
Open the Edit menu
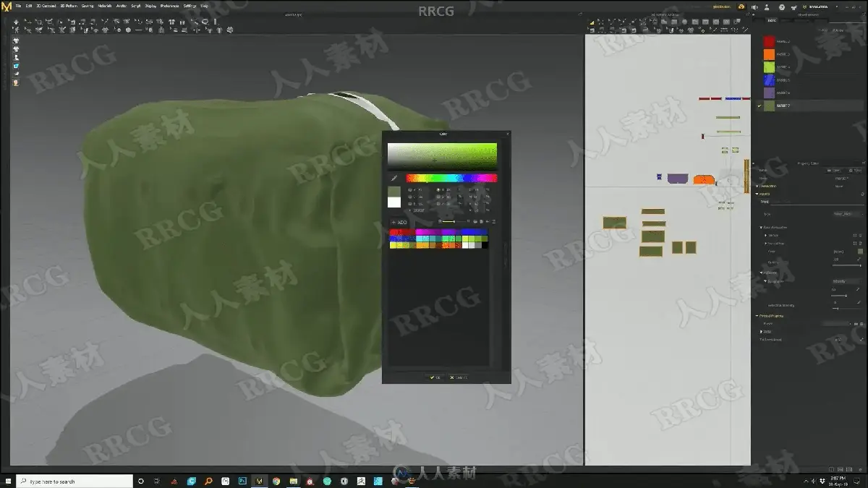click(x=29, y=5)
